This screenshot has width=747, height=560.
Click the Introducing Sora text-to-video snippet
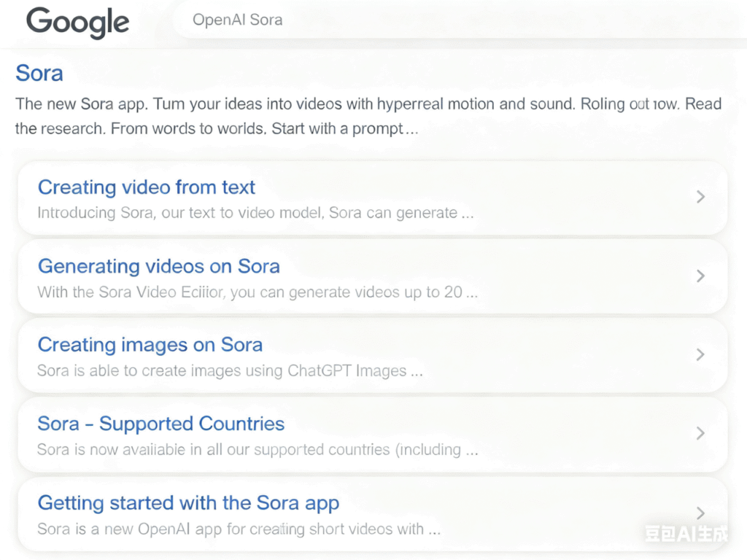point(255,214)
